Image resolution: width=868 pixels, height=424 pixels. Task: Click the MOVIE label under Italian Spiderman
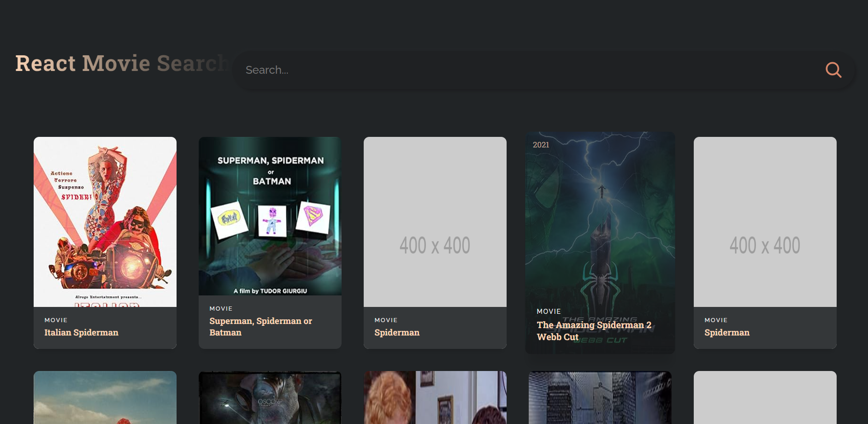(55, 320)
